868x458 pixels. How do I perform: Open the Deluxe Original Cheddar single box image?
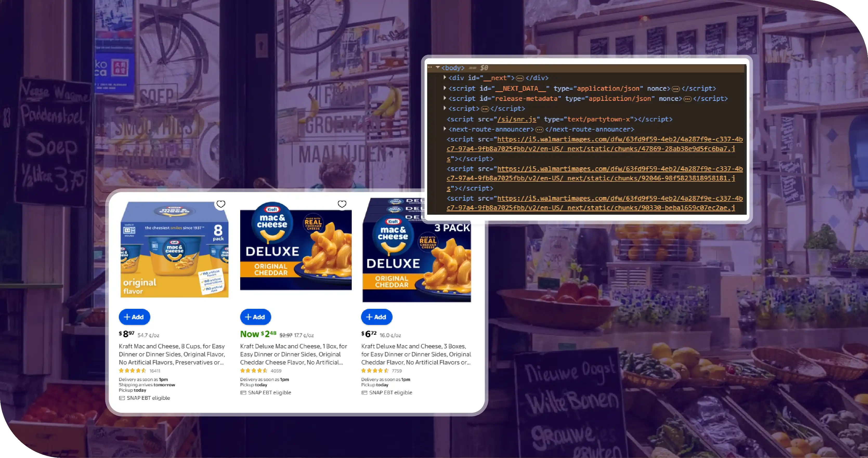[296, 246]
